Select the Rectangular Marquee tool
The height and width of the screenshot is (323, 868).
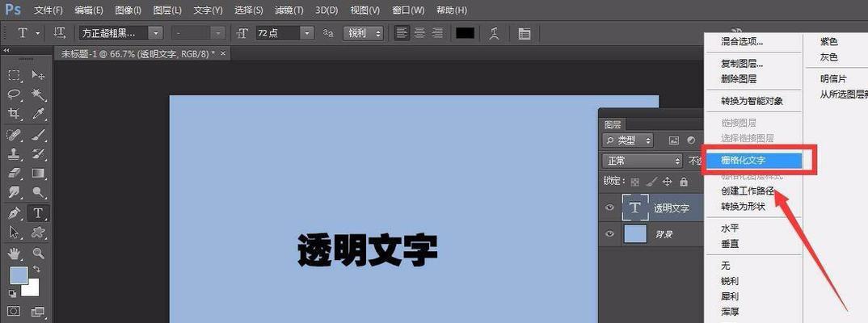(15, 75)
